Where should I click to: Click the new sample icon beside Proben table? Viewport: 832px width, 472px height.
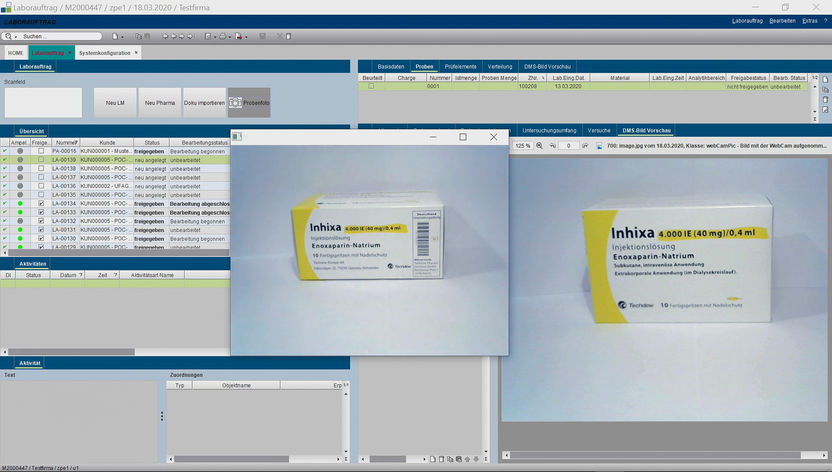click(825, 80)
